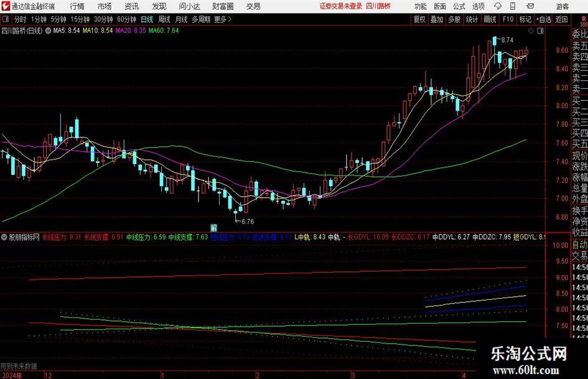The height and width of the screenshot is (379, 588).
Task: Open the 行情 menu
Action: pos(77,6)
